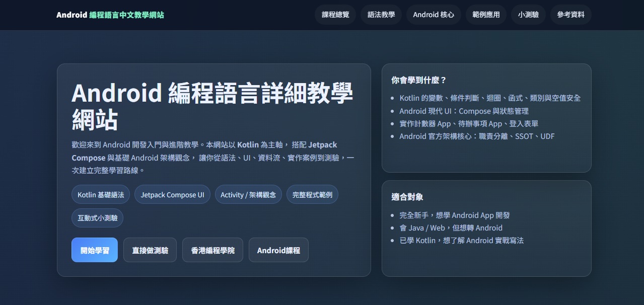Open the 課程總覽 nav item

click(335, 15)
